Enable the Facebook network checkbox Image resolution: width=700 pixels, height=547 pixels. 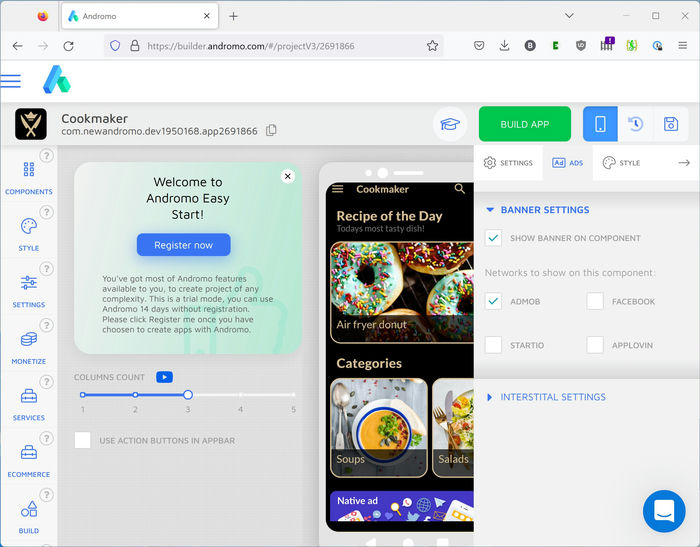595,301
